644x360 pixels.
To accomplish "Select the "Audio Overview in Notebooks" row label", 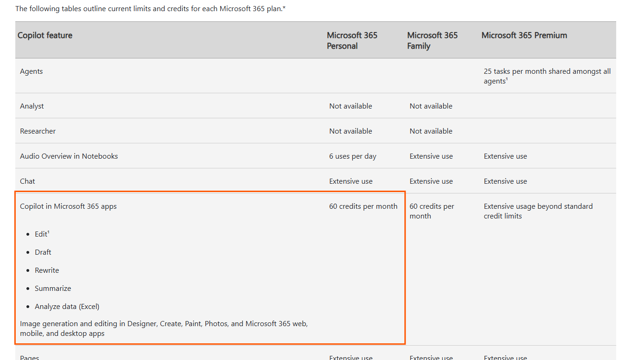I will pos(69,156).
